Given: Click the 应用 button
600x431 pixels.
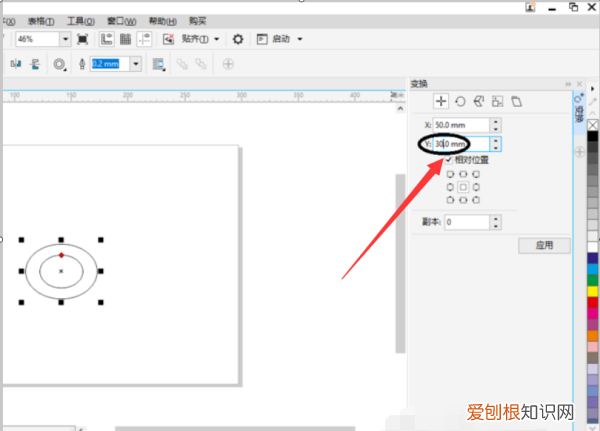Looking at the screenshot, I should coord(544,245).
